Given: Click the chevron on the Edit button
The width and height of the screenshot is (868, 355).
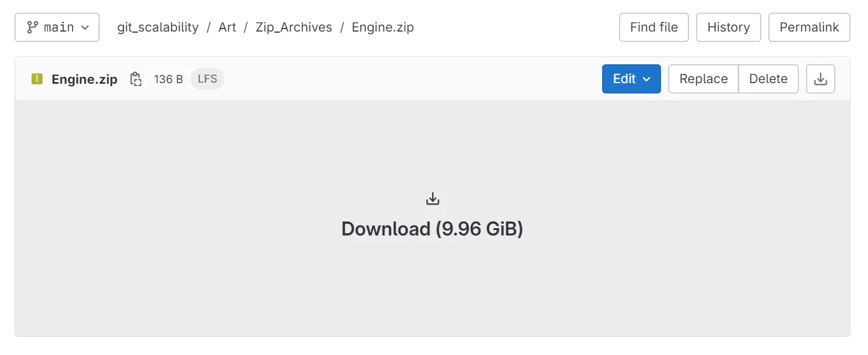Looking at the screenshot, I should [646, 79].
